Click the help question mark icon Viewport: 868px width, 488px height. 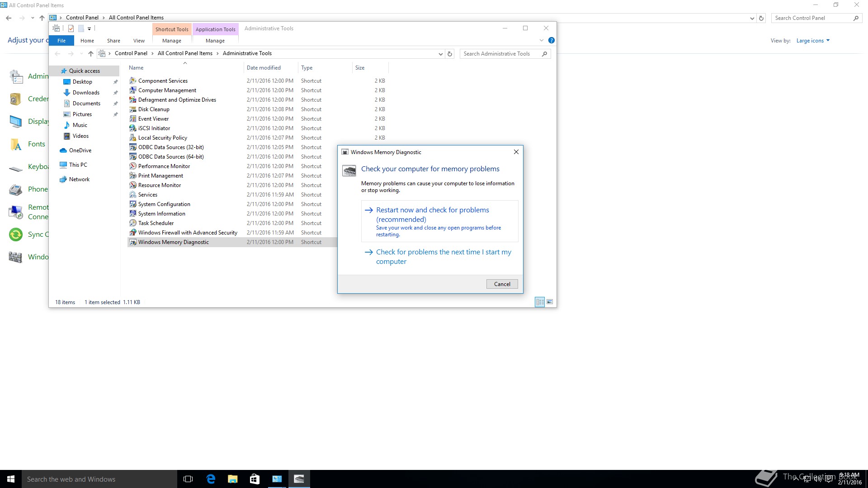point(551,40)
